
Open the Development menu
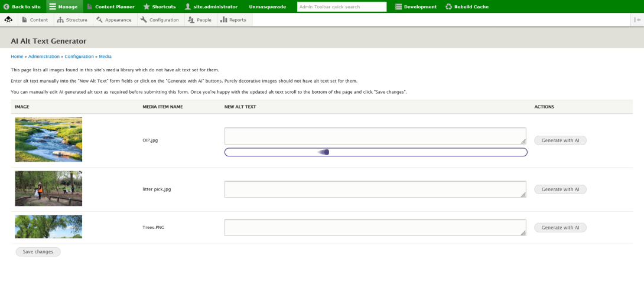pos(415,6)
